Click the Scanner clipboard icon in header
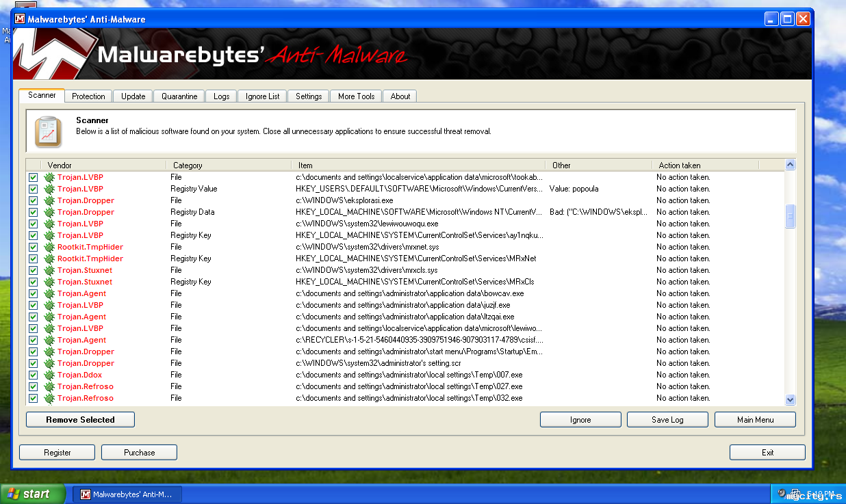 [x=49, y=132]
